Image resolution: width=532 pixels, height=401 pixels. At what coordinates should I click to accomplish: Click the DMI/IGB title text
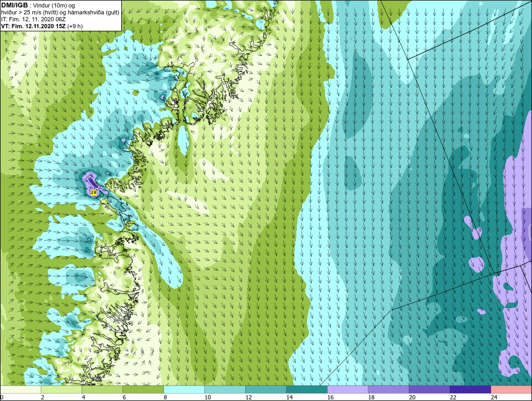click(x=14, y=5)
